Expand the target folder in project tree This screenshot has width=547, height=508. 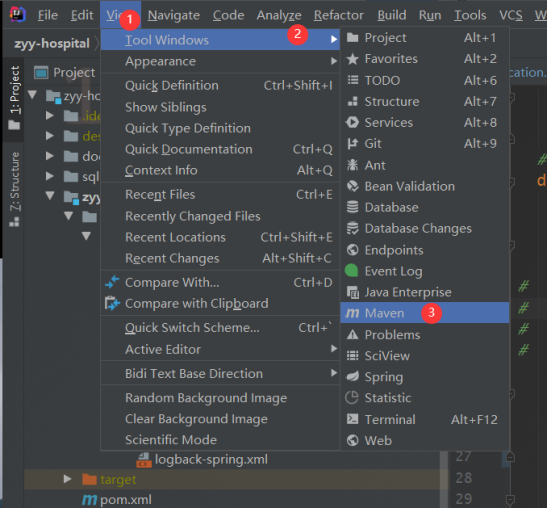(x=67, y=479)
